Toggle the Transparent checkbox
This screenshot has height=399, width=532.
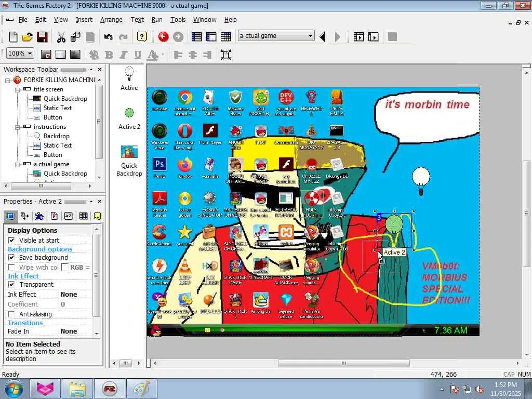pos(11,284)
